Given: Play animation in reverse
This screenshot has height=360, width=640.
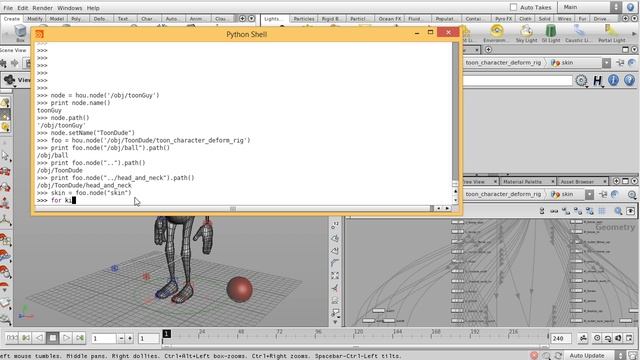Looking at the screenshot, I should coord(39,338).
